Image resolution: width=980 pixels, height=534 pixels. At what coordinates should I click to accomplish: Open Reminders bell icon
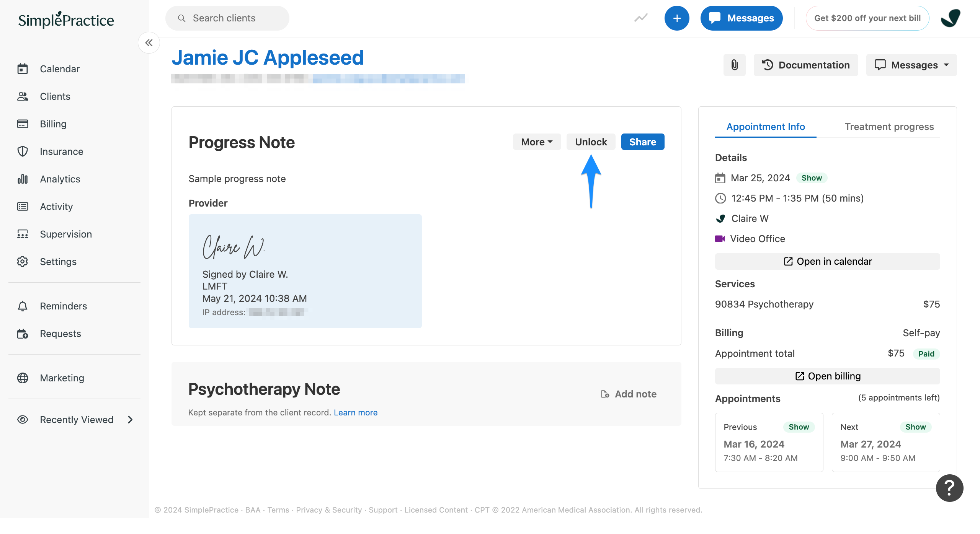pyautogui.click(x=23, y=306)
